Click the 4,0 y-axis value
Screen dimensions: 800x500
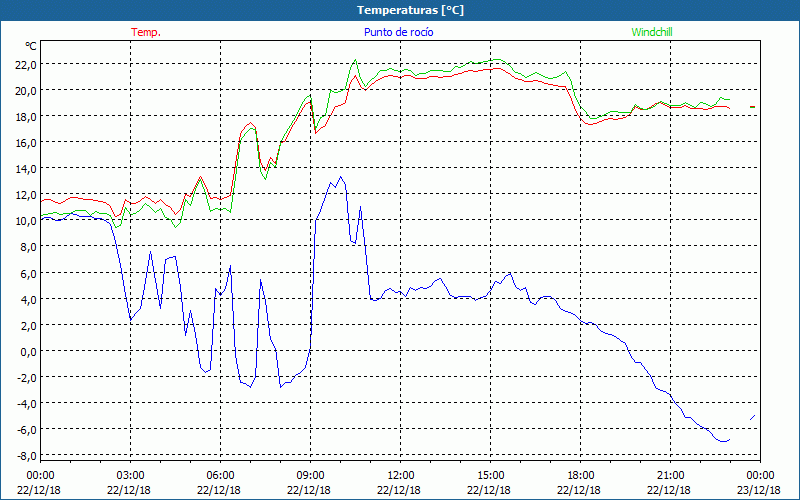click(28, 299)
